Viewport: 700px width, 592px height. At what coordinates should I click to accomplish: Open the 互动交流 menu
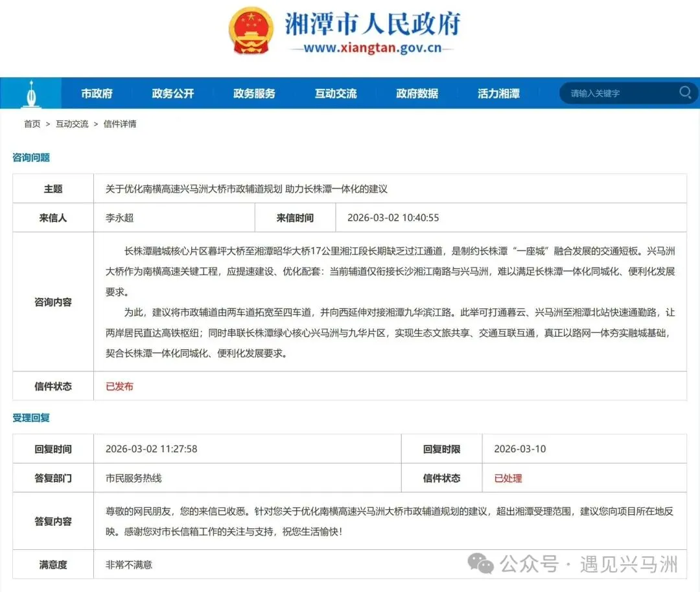tap(336, 93)
